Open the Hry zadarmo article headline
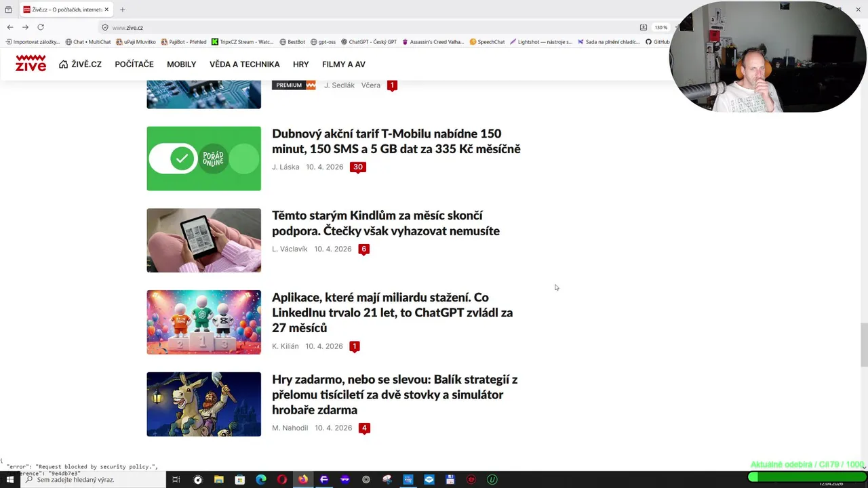This screenshot has height=488, width=868. 395,394
